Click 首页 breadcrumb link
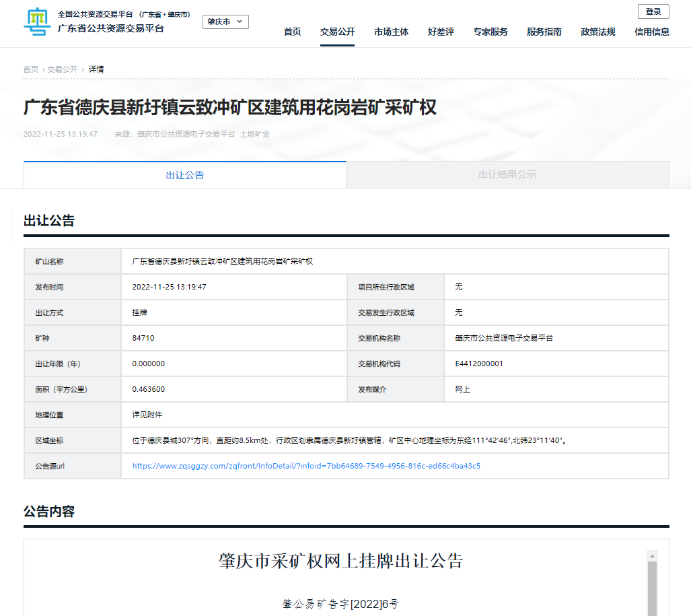691x616 pixels. coord(31,69)
